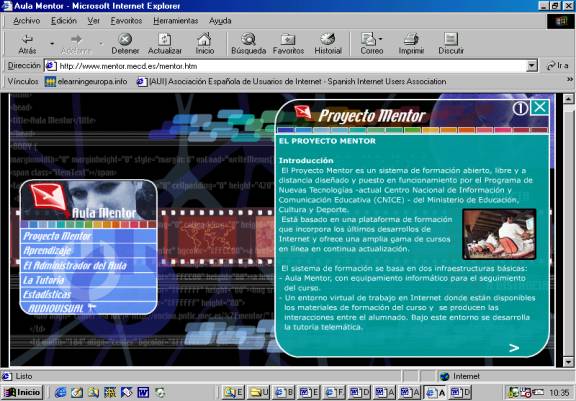
Task: Open the Correo mail icon
Action: pyautogui.click(x=371, y=44)
